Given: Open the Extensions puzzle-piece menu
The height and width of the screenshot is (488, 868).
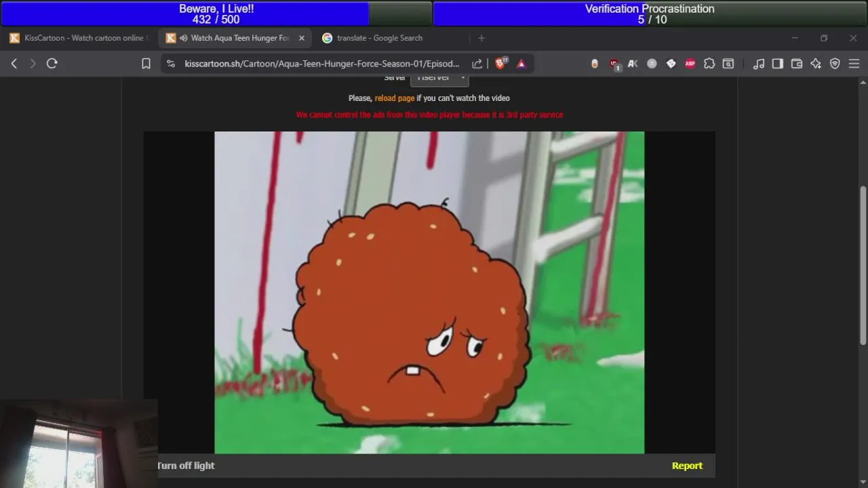Looking at the screenshot, I should 709,63.
